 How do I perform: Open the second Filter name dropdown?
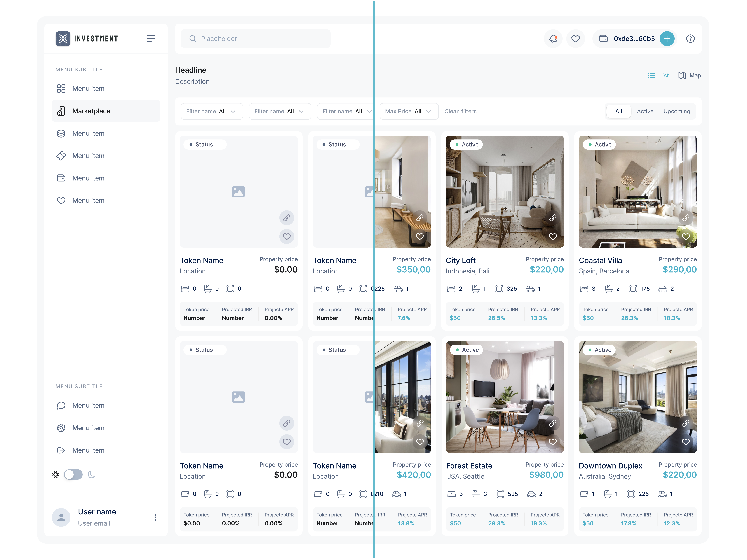pos(280,111)
